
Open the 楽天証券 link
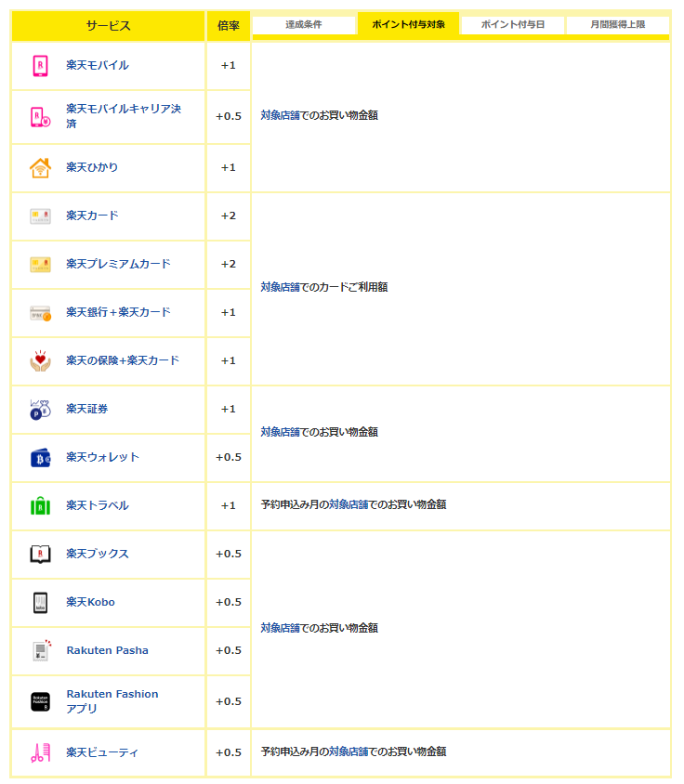[87, 409]
